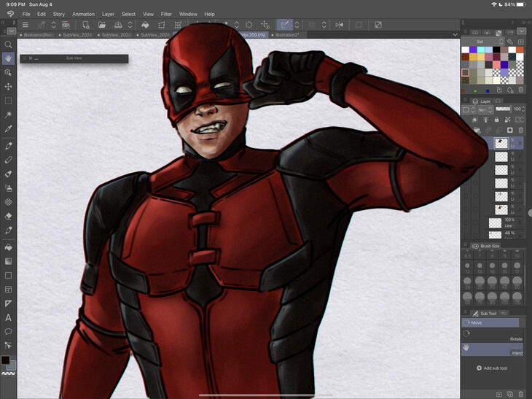This screenshot has width=532, height=399.
Task: Select the Balloon tool
Action: (x=8, y=331)
